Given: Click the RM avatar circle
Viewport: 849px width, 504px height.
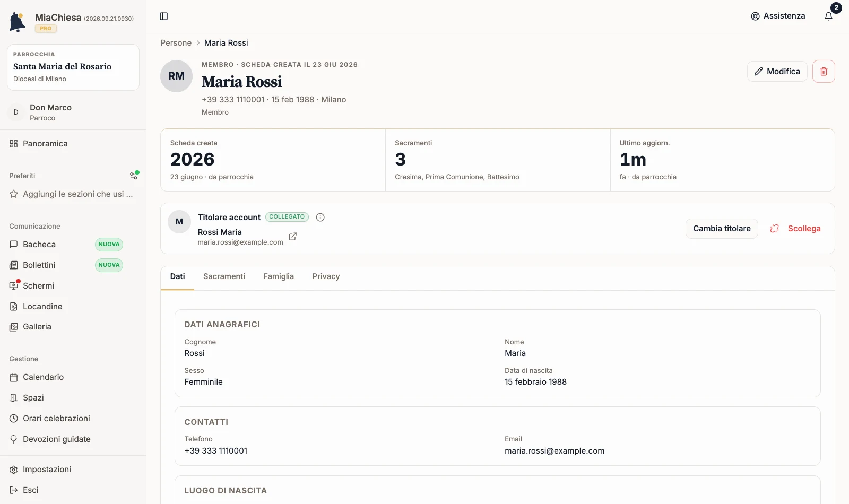Looking at the screenshot, I should point(176,76).
